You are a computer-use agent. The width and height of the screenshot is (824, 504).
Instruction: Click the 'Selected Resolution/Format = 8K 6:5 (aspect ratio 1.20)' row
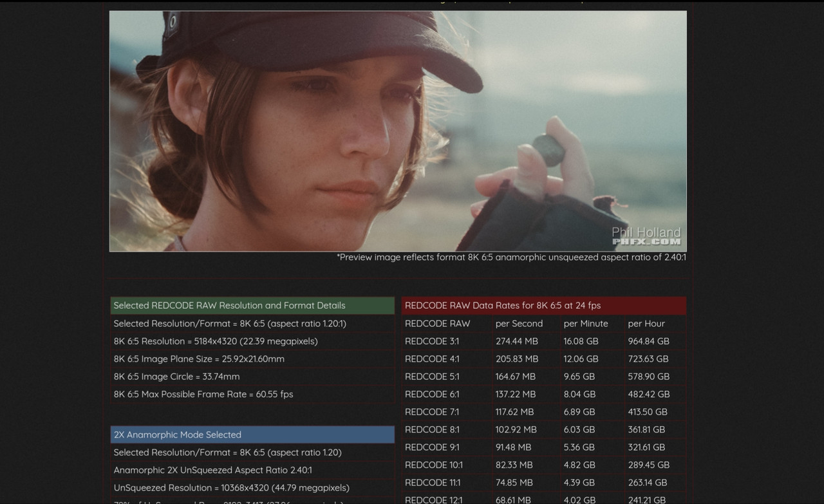tap(252, 453)
